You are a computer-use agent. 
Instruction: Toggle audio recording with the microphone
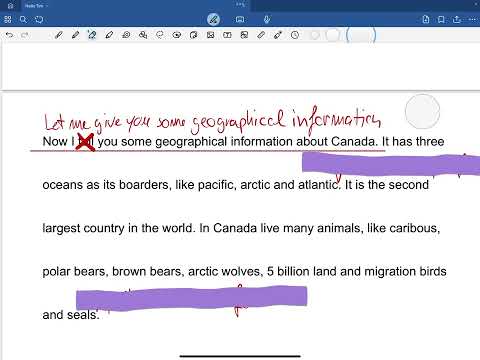coord(267,20)
